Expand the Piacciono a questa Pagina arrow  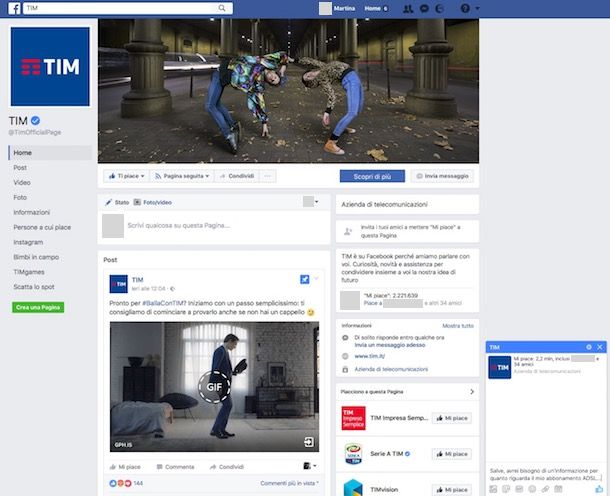coord(472,392)
